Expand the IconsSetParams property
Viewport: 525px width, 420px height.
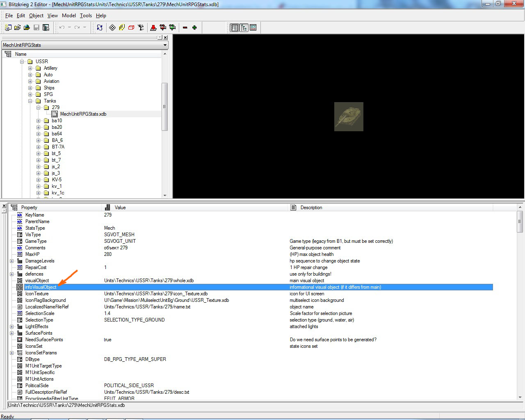pyautogui.click(x=12, y=353)
